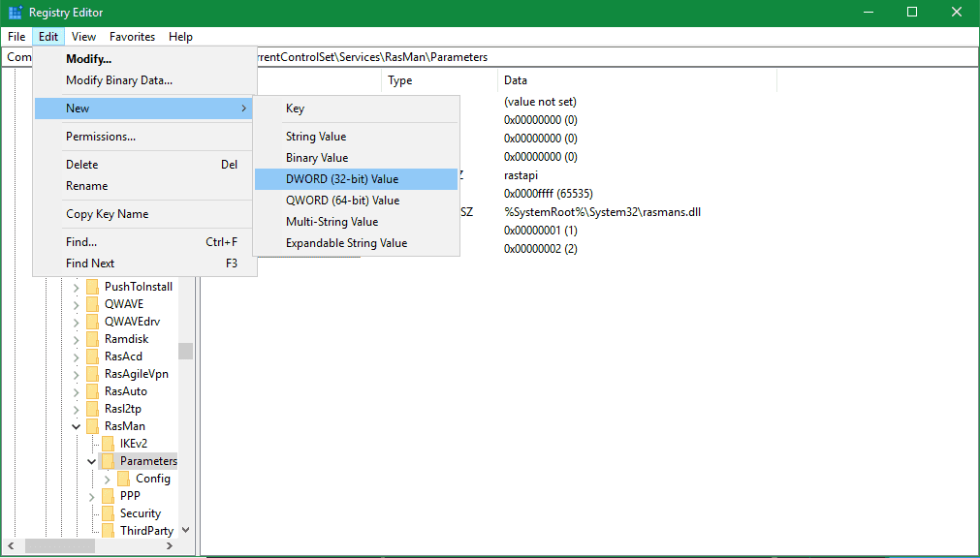This screenshot has width=980, height=558.
Task: Collapse the RasMan tree node
Action: click(77, 426)
